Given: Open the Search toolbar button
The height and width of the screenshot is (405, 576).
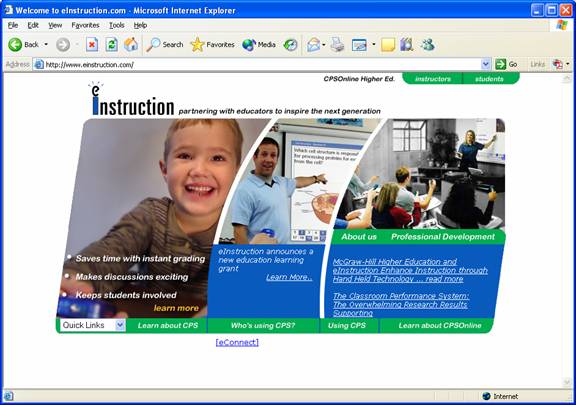Looking at the screenshot, I should (165, 45).
